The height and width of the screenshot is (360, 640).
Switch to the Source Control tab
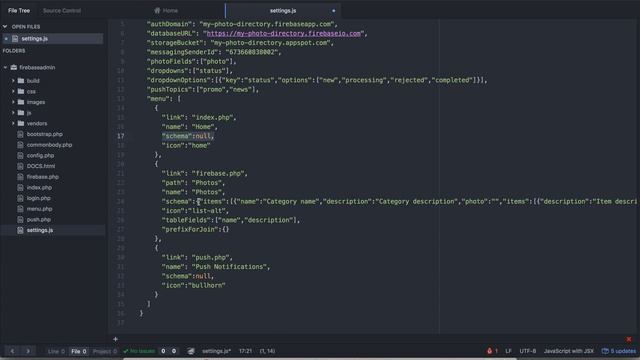(62, 11)
